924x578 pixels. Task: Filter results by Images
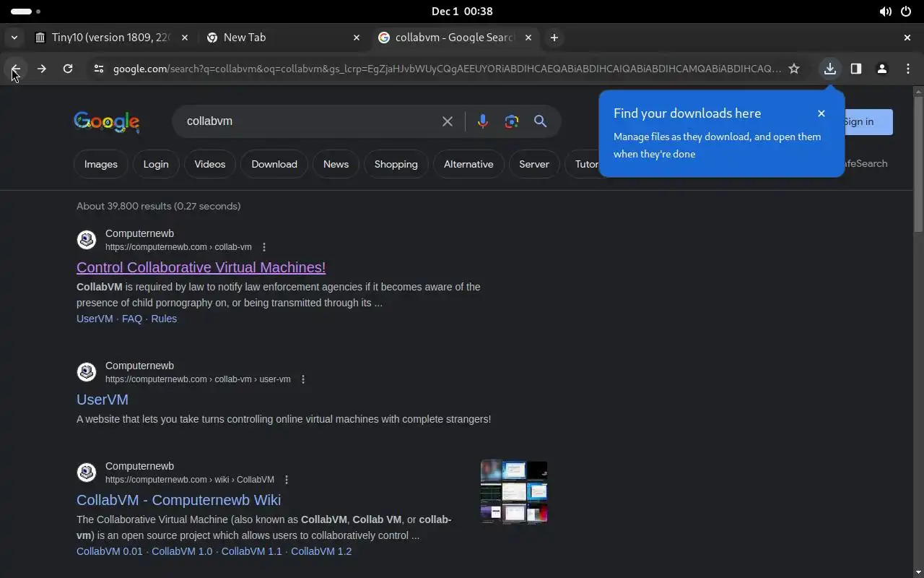(101, 164)
